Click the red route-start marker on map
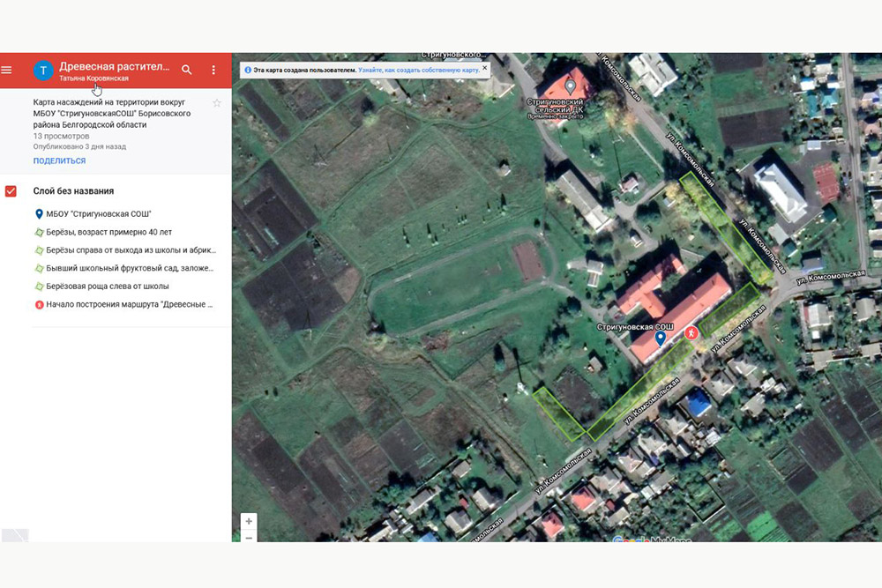This screenshot has width=882, height=588. [x=691, y=332]
